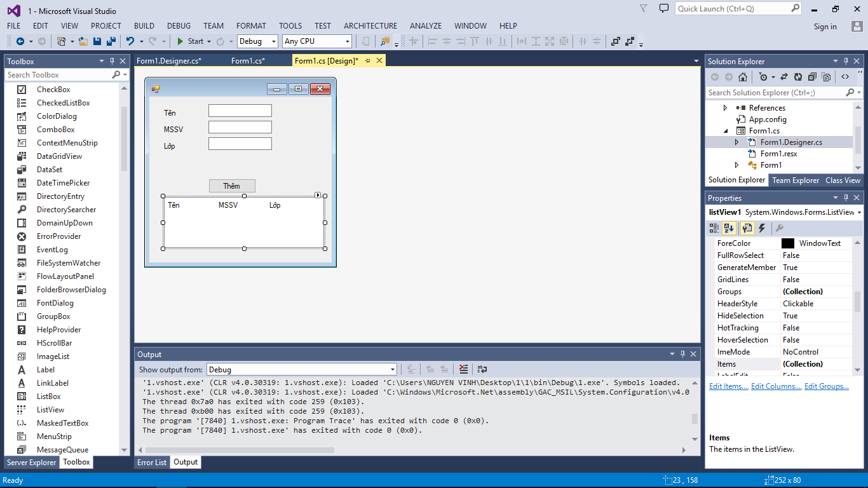Click the Events lightning bolt in Properties
868x488 pixels.
(x=762, y=228)
